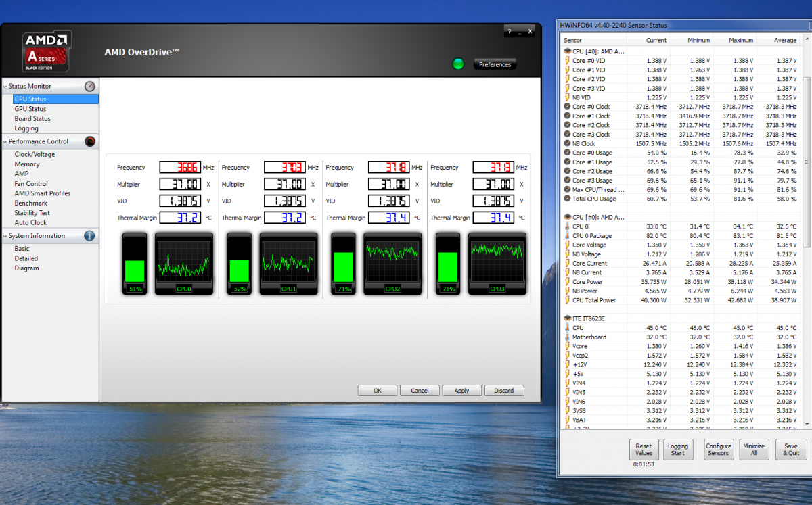Click Minimize All button in HWiNFO

point(753,450)
